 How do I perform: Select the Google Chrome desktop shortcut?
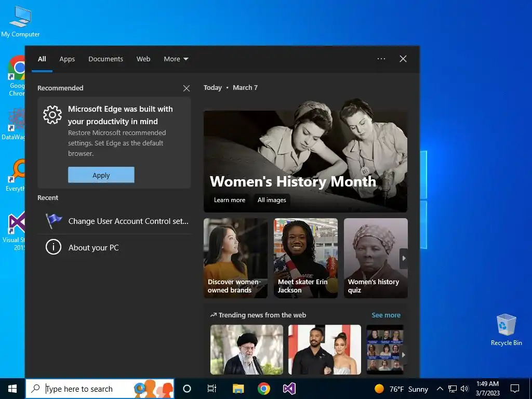(x=16, y=76)
